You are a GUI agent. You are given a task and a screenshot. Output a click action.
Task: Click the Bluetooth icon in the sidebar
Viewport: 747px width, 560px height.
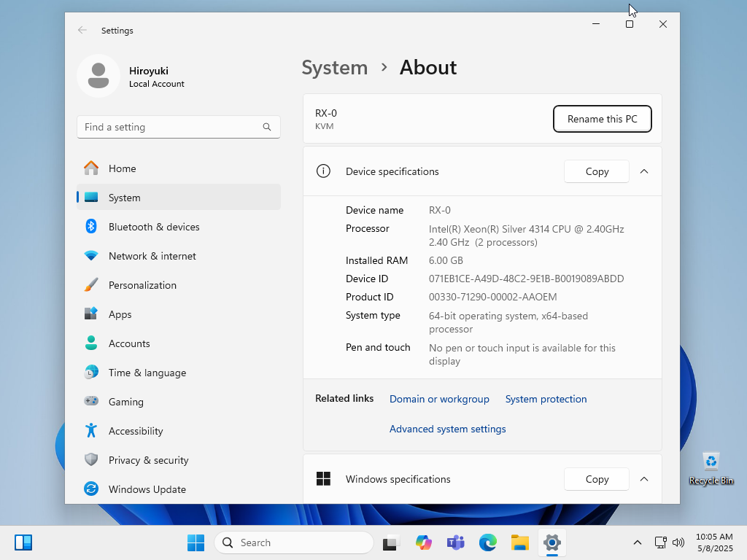pos(91,227)
